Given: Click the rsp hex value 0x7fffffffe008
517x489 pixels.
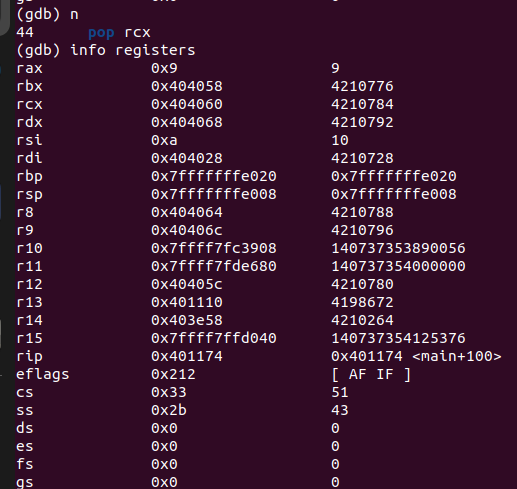Looking at the screenshot, I should coord(214,194).
